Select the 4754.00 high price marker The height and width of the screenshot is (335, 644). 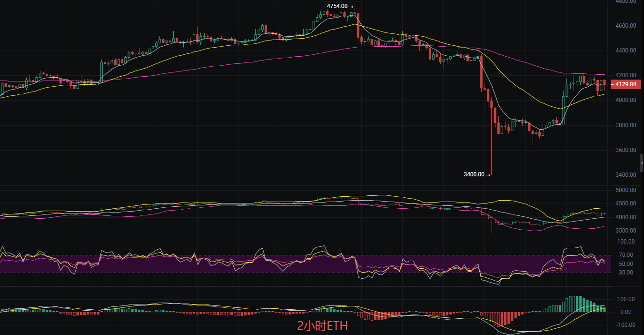click(338, 7)
